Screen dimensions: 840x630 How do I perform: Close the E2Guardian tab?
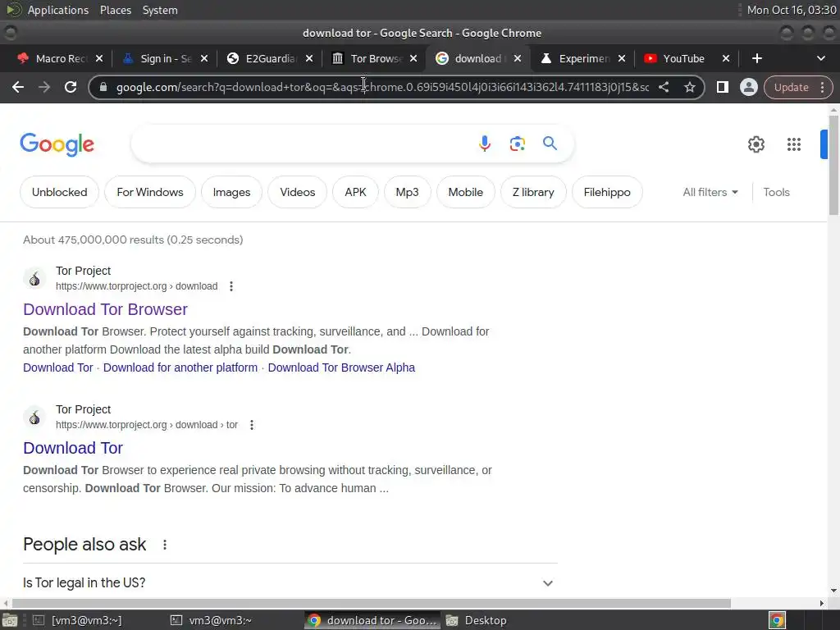[309, 58]
